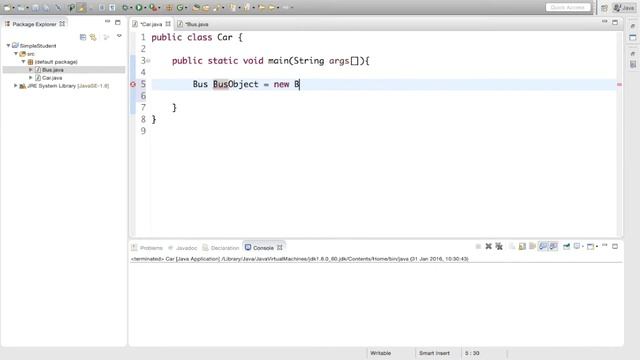Open the Problems tab
This screenshot has height=360, width=640.
147,248
